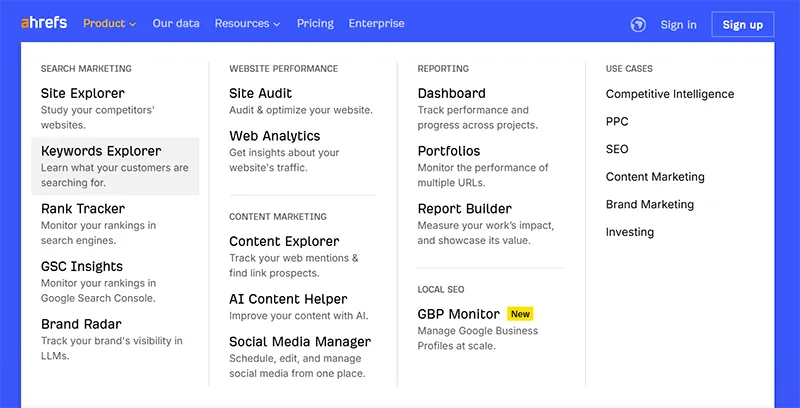Click 'Manage Google Business Profiles at scale.' text

(x=478, y=338)
